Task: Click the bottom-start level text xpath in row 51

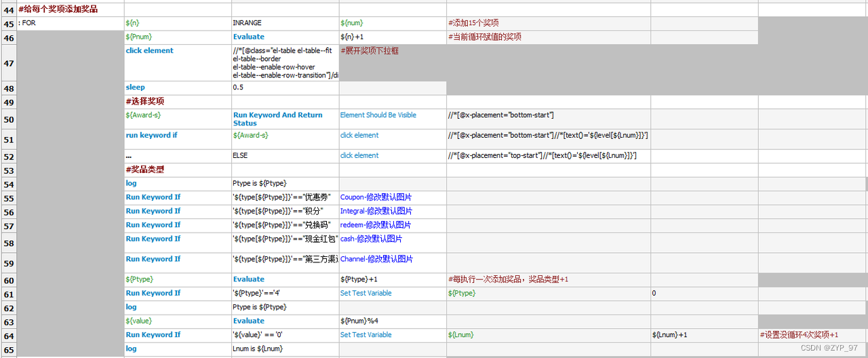Action: [548, 139]
